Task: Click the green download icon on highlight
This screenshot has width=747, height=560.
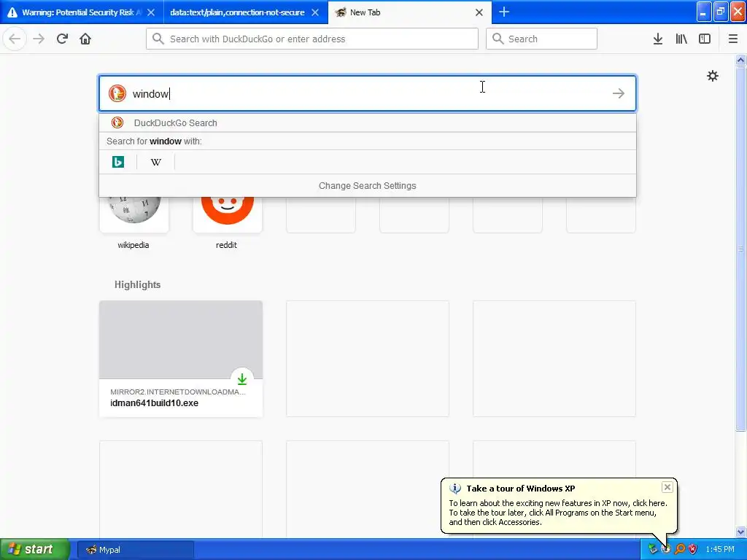Action: tap(242, 379)
